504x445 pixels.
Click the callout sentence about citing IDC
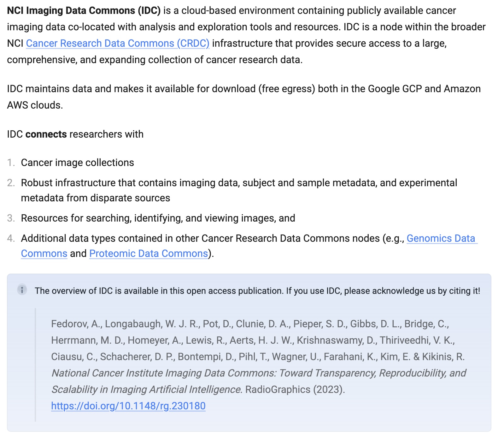click(257, 291)
